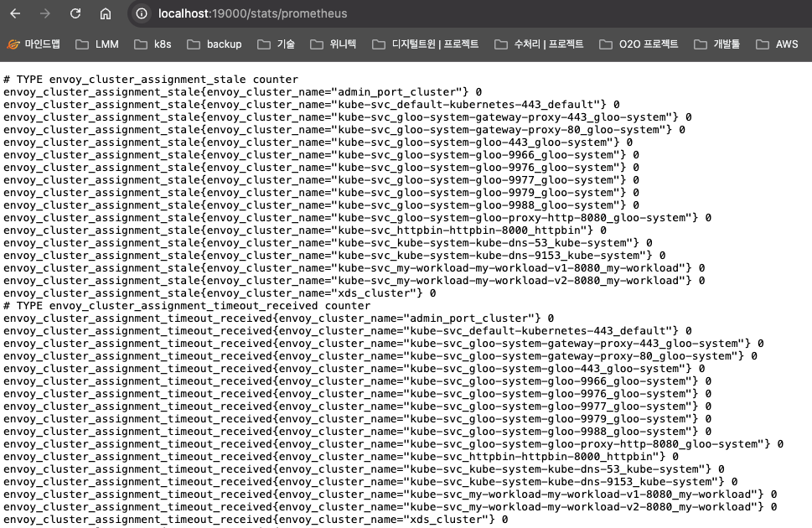Go to the home page icon
The image size is (812, 528).
click(105, 13)
